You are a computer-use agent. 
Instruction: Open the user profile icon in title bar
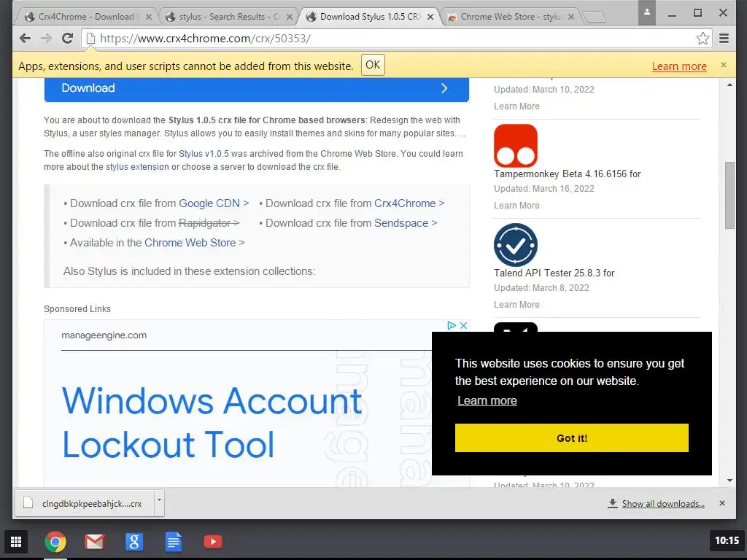coord(647,13)
